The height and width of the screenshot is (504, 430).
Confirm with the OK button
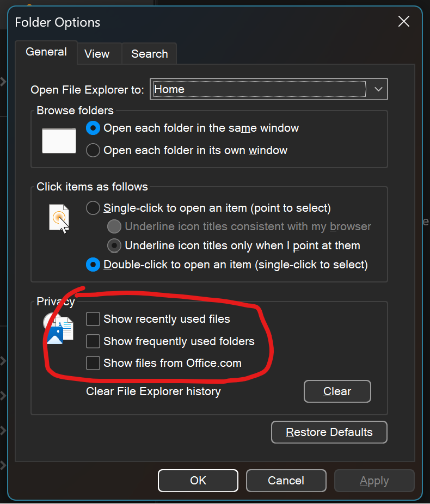(198, 481)
